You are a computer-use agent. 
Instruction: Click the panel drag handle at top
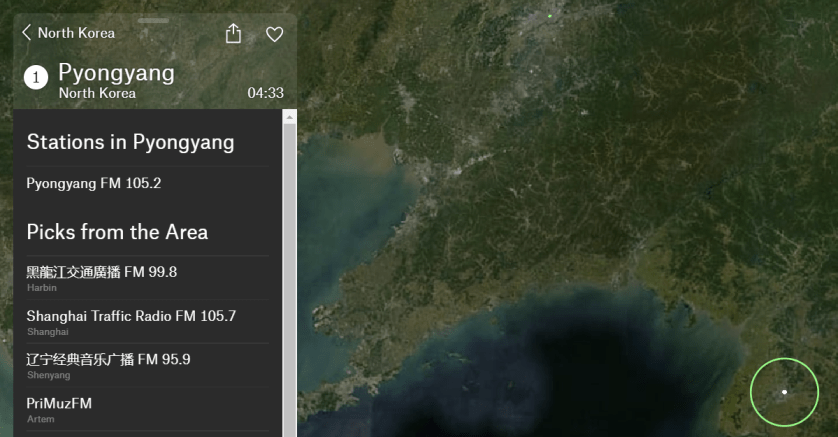pos(154,20)
